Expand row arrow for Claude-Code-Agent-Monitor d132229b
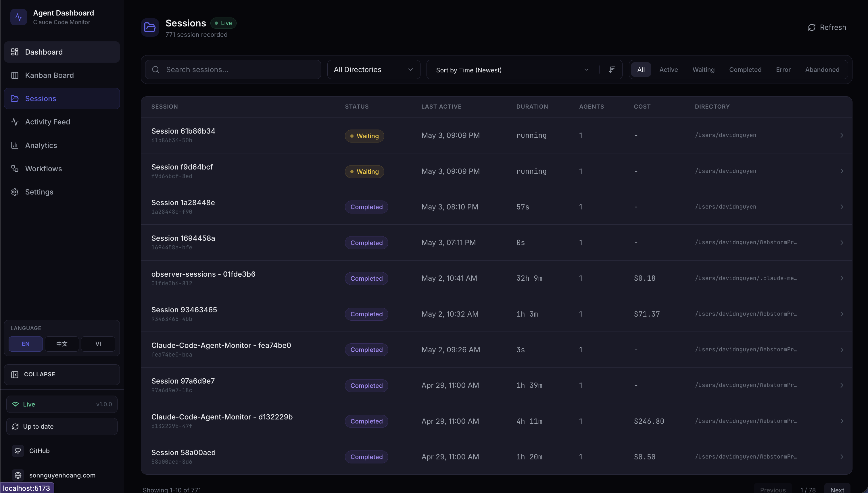 (x=842, y=421)
